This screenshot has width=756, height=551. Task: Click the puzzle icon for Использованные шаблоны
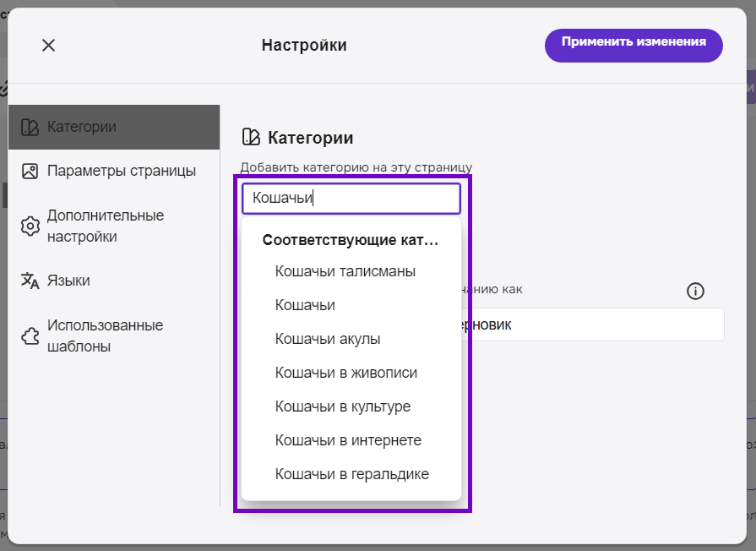click(30, 336)
